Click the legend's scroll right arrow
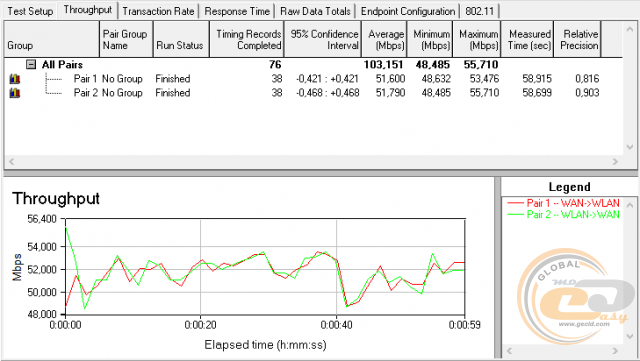 (x=616, y=351)
